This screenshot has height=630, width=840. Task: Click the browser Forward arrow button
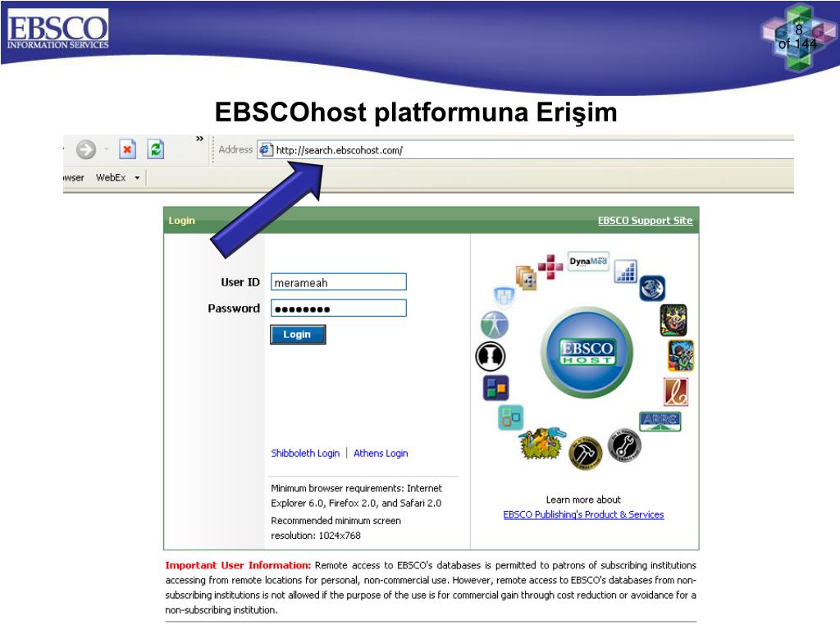pyautogui.click(x=85, y=149)
